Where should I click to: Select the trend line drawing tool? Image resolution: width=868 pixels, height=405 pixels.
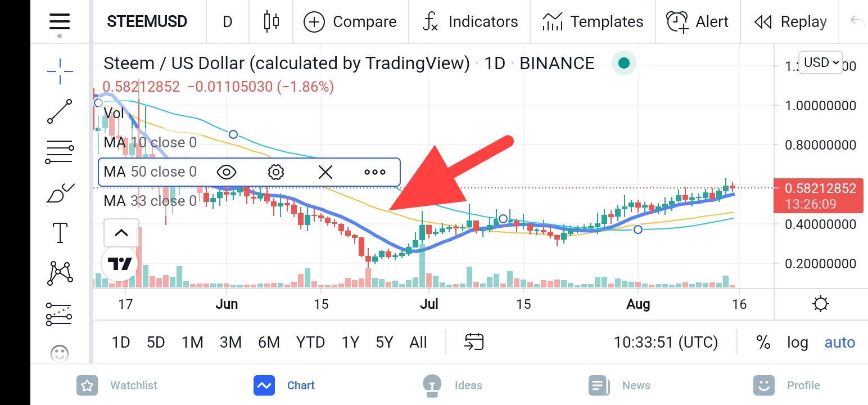(60, 111)
